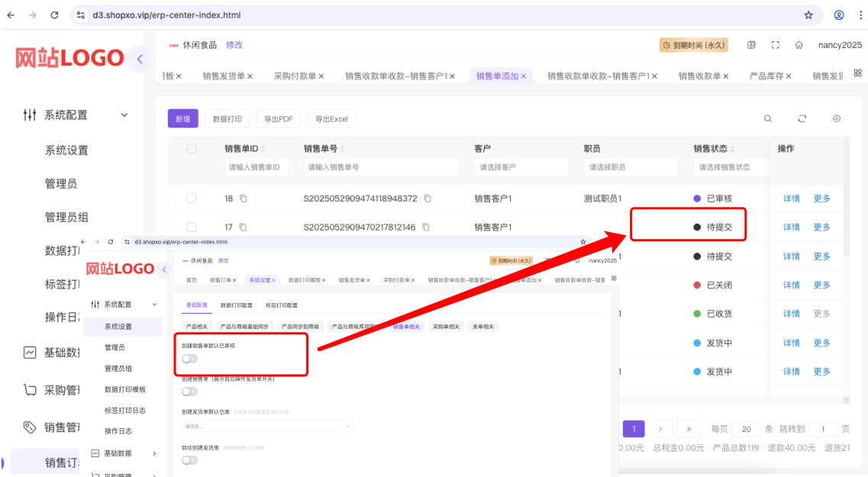Toggle the 展示自动操作发货单开关 switch
Image resolution: width=868 pixels, height=477 pixels.
[x=189, y=392]
